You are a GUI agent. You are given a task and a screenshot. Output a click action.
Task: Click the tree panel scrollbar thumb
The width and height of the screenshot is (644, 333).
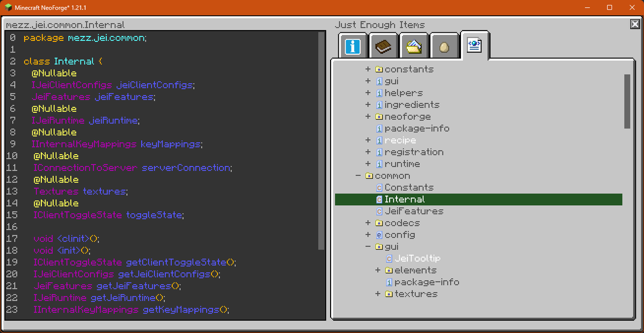(627, 101)
